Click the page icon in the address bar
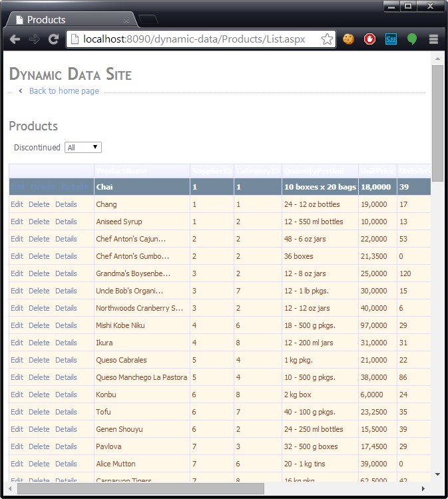This screenshot has height=499, width=448. pos(75,39)
